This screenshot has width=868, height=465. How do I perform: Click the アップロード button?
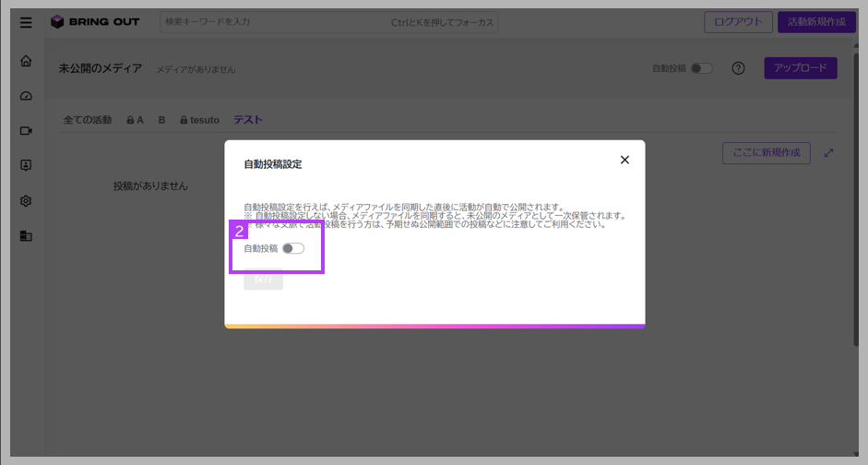pyautogui.click(x=801, y=68)
